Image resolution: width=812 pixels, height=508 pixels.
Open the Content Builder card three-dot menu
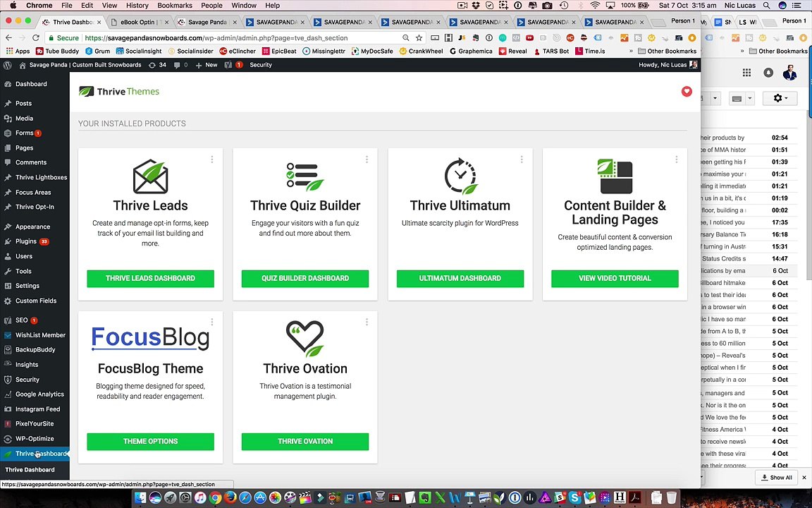[x=677, y=159]
